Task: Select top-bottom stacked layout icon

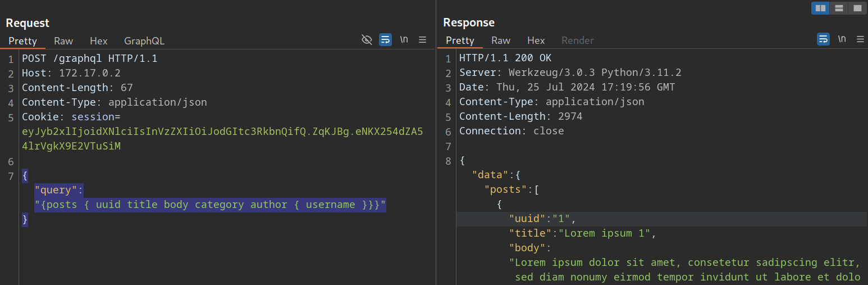Action: pos(839,8)
